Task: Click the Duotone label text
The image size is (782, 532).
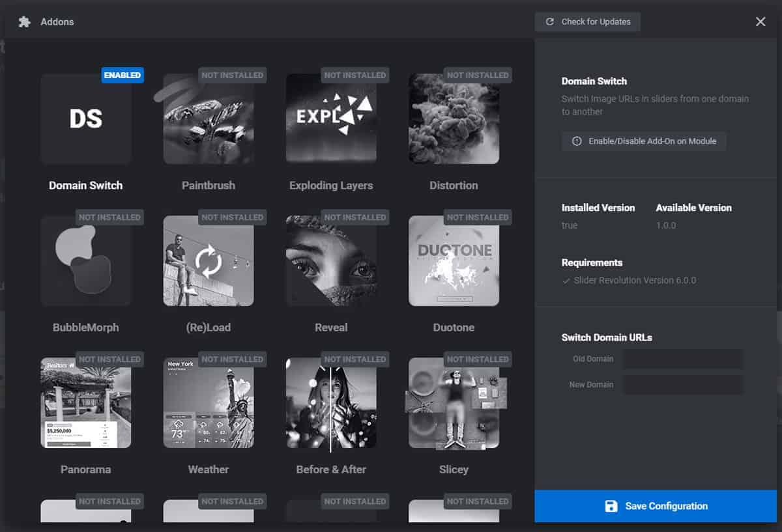Action: pyautogui.click(x=454, y=328)
